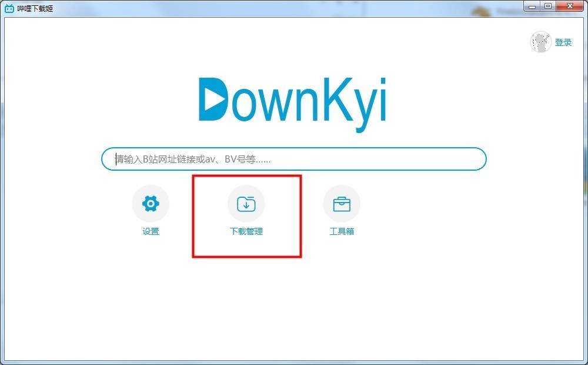588x365 pixels.
Task: Click the 工具箱 label
Action: pyautogui.click(x=342, y=231)
